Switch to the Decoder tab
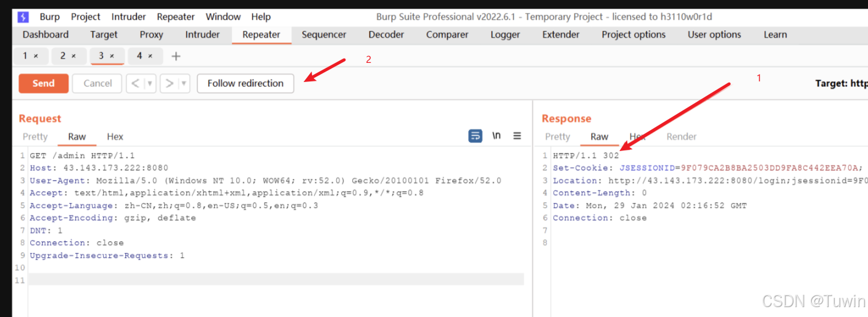 tap(386, 35)
